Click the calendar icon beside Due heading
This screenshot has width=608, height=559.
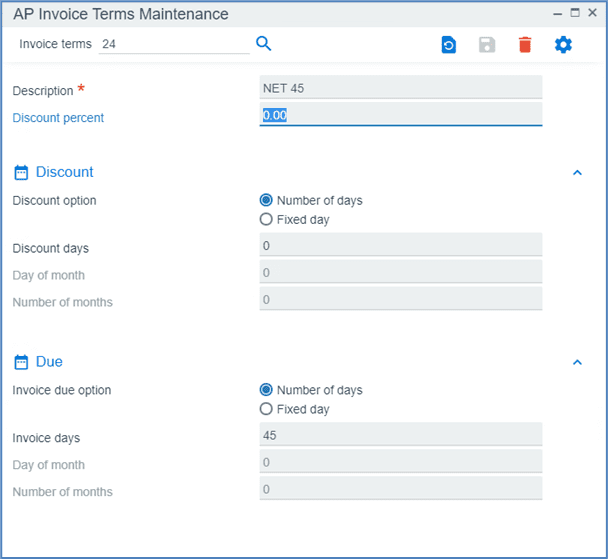21,362
